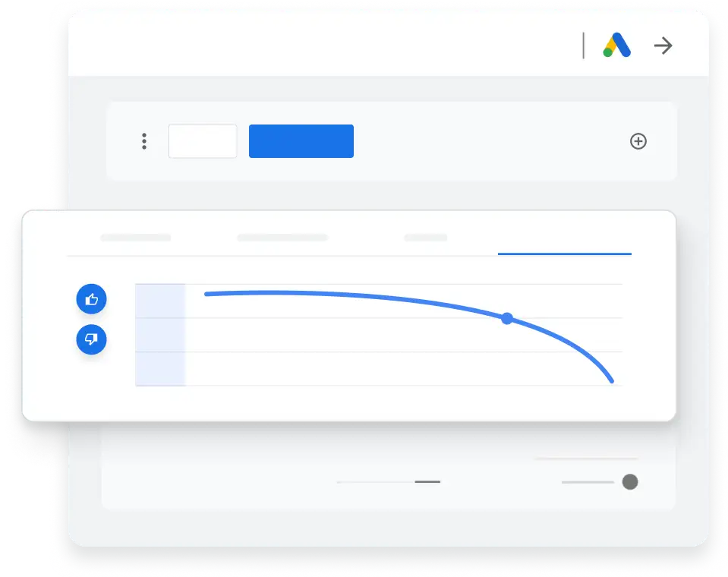Click the white outlined button
Screen dimensions: 728x577
click(203, 141)
